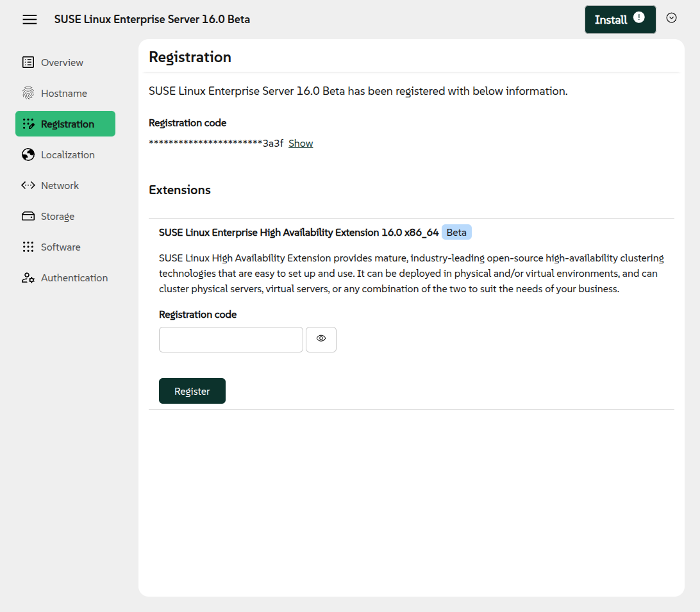Screen dimensions: 700x612
Task: Register the High Availability extension
Action: (x=192, y=391)
